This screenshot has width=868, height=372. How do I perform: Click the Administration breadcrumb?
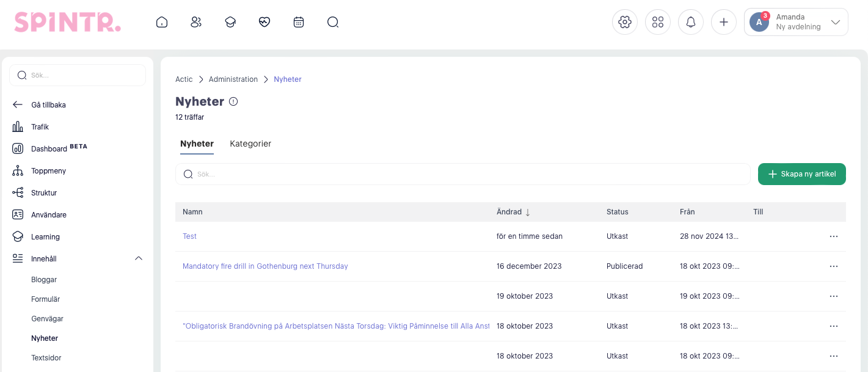point(233,79)
